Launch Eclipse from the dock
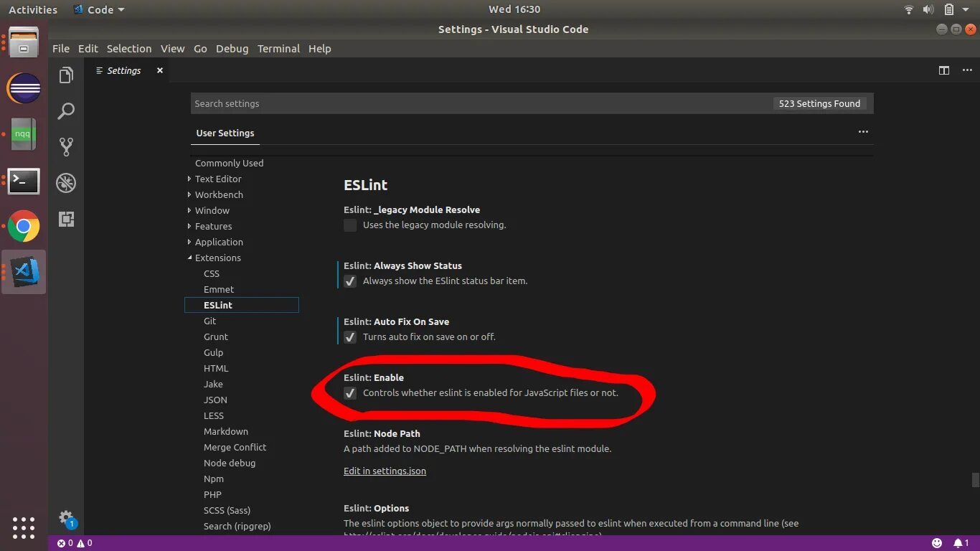The width and height of the screenshot is (980, 551). (24, 89)
